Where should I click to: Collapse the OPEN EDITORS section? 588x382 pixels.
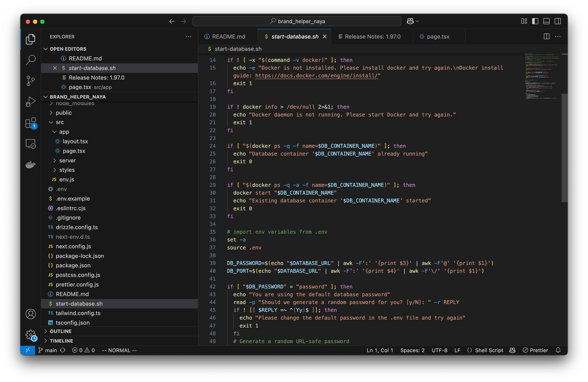(x=45, y=49)
